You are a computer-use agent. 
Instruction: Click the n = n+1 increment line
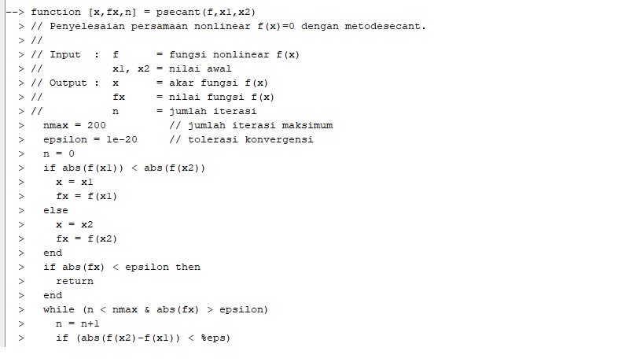click(x=77, y=323)
